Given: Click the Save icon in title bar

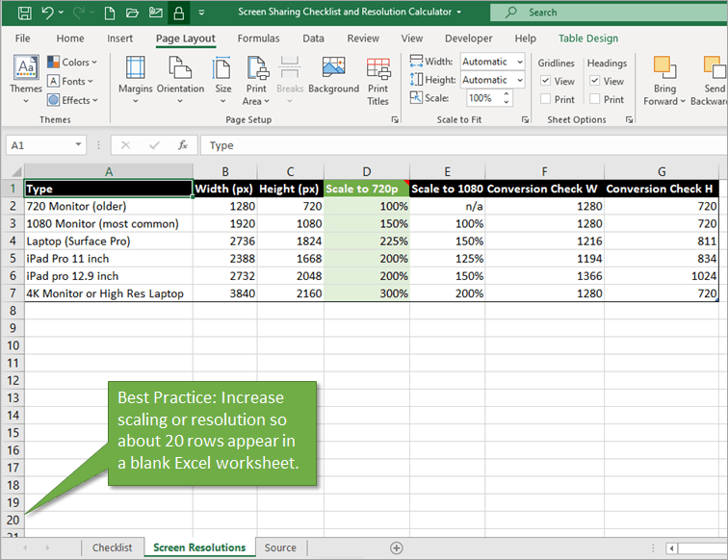Looking at the screenshot, I should pos(23,13).
